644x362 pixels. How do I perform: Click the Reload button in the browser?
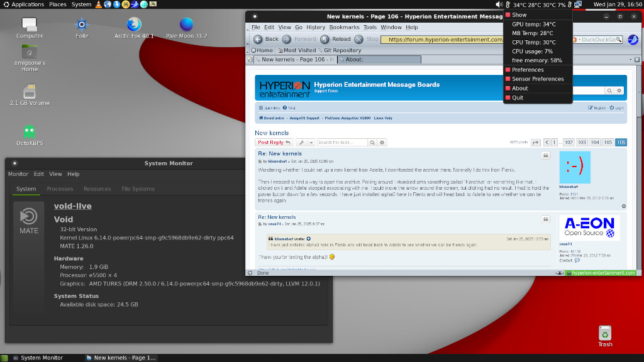pos(336,39)
